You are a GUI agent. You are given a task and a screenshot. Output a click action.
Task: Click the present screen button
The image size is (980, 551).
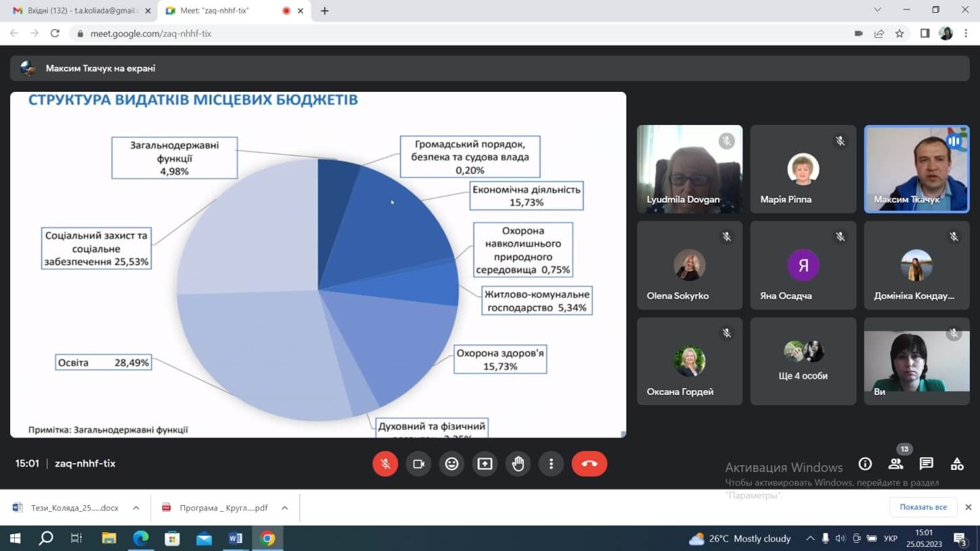485,464
